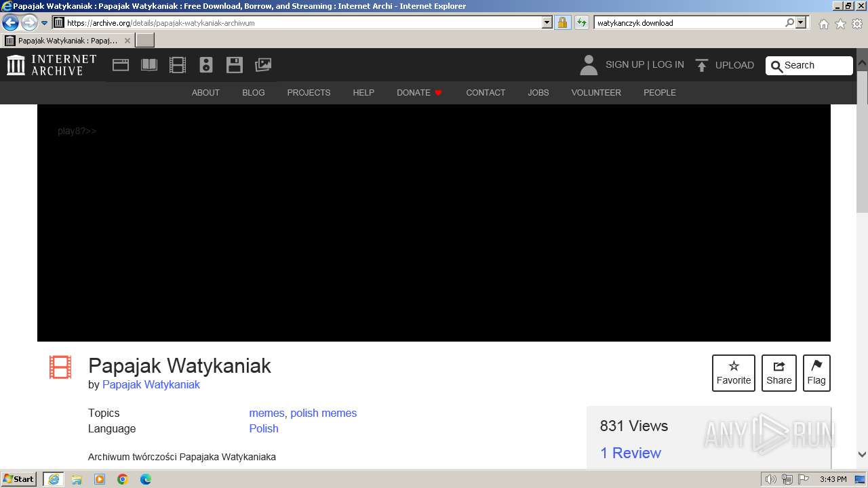Screen dimensions: 868x488
Task: Open the CONTACT menu item
Action: [486, 92]
